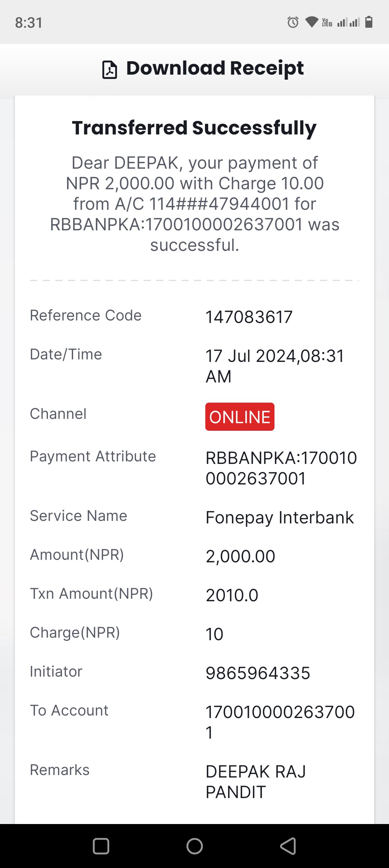Tap the 8:31 status bar clock
The image size is (389, 868).
[29, 22]
